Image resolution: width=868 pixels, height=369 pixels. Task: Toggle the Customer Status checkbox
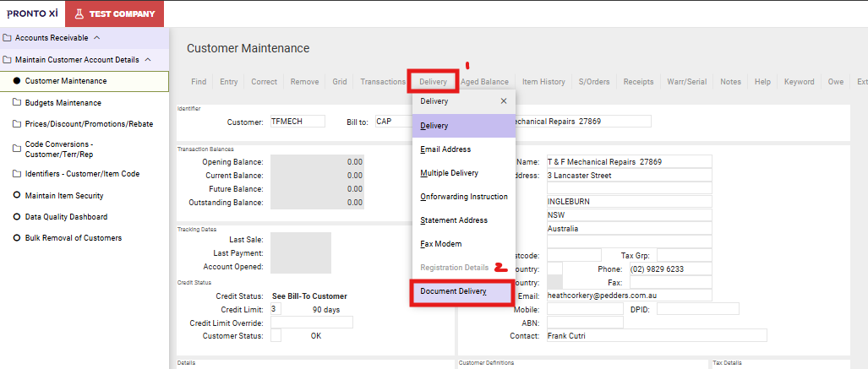276,336
